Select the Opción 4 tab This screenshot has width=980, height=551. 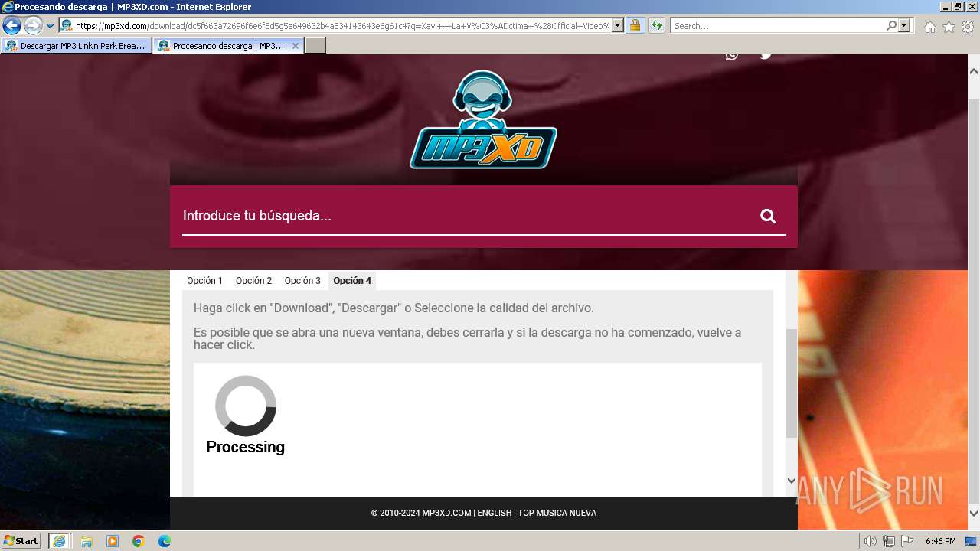[352, 281]
